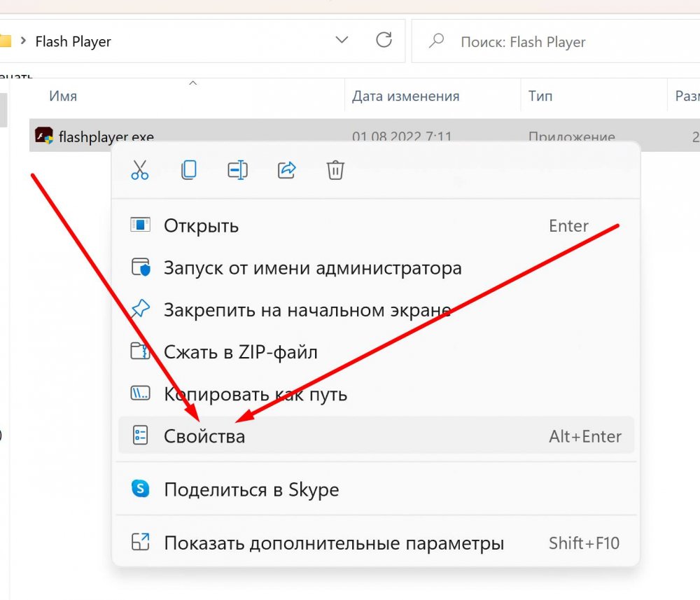Click the date 01.08.2022 7:11 cell
Image resolution: width=700 pixels, height=600 pixels.
[402, 136]
